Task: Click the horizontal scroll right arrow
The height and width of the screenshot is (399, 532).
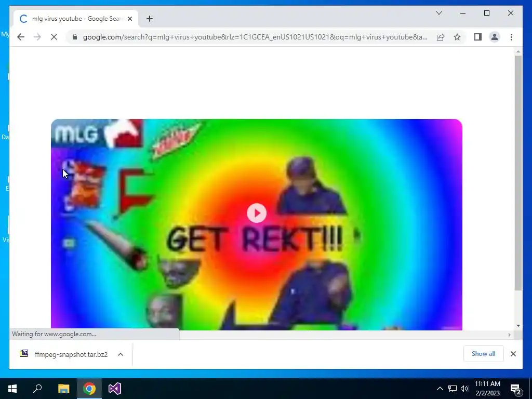Action: point(509,335)
